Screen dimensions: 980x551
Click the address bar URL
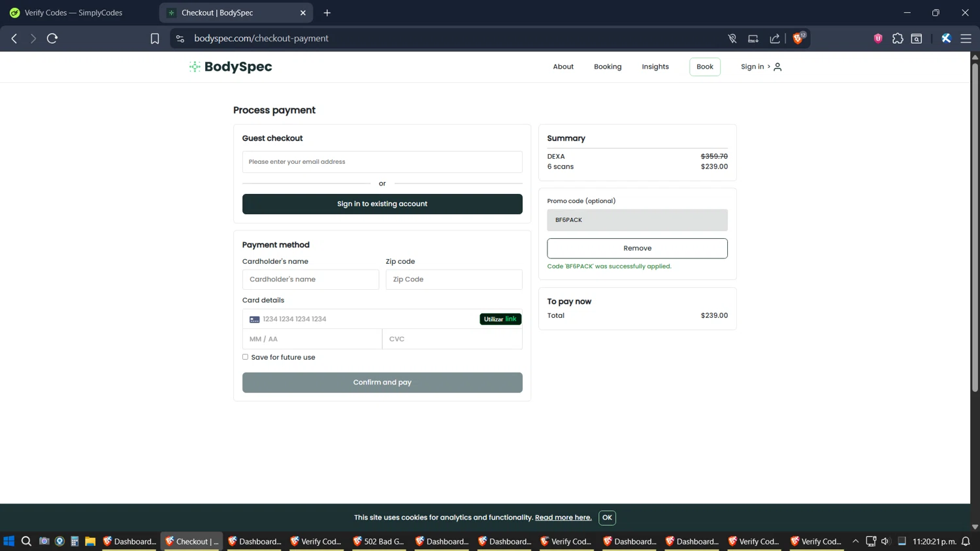tap(261, 39)
